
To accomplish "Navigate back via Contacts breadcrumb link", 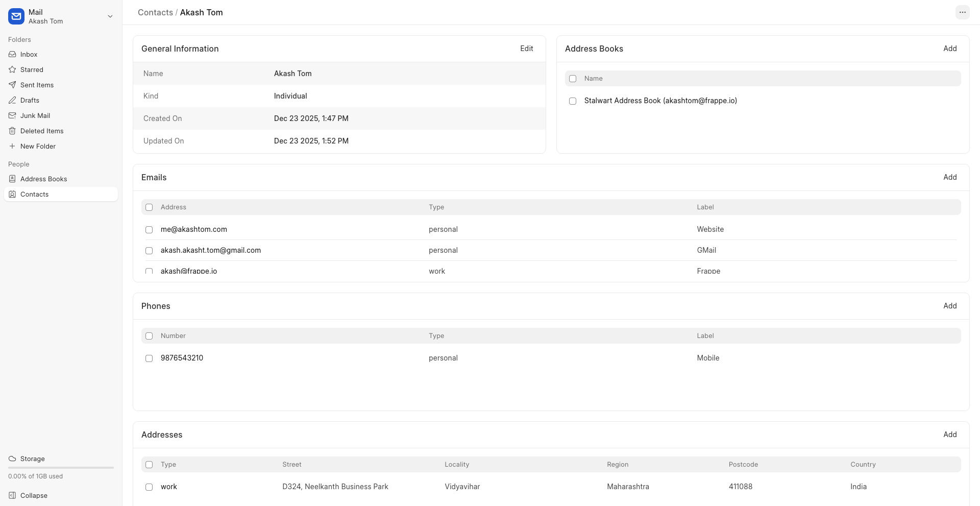I will click(155, 12).
